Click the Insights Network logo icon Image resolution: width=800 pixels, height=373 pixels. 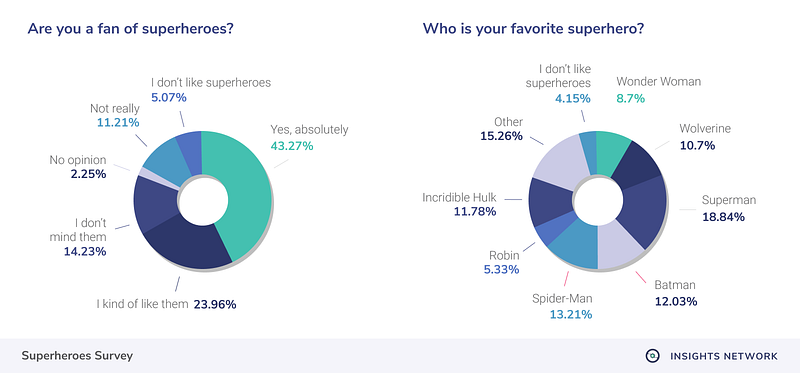[652, 356]
